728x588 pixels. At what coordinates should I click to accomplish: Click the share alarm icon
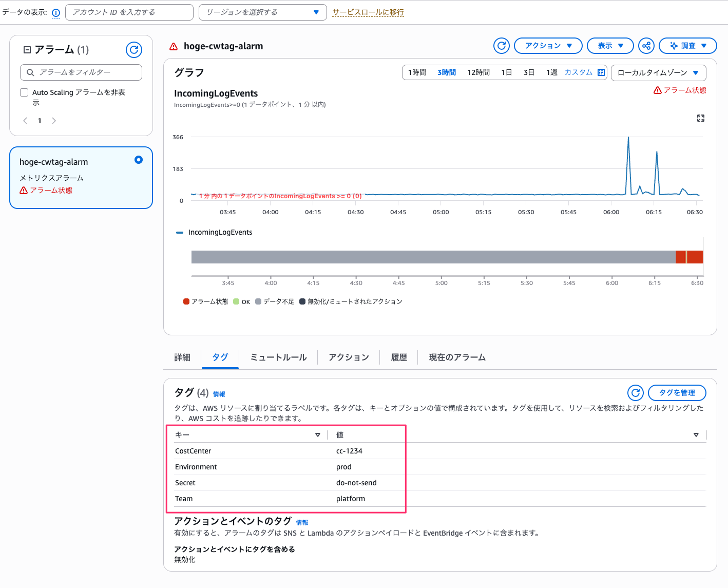[646, 46]
